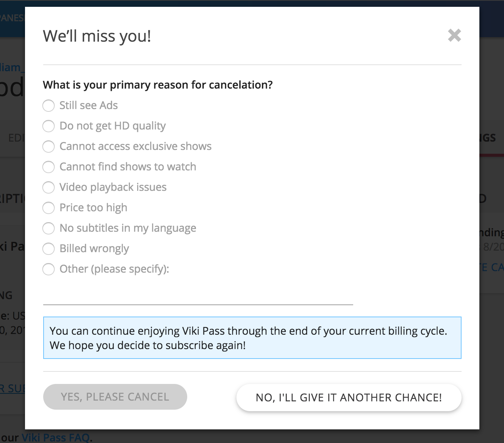Select the Still see Ads reason
The width and height of the screenshot is (504, 443).
click(x=49, y=106)
